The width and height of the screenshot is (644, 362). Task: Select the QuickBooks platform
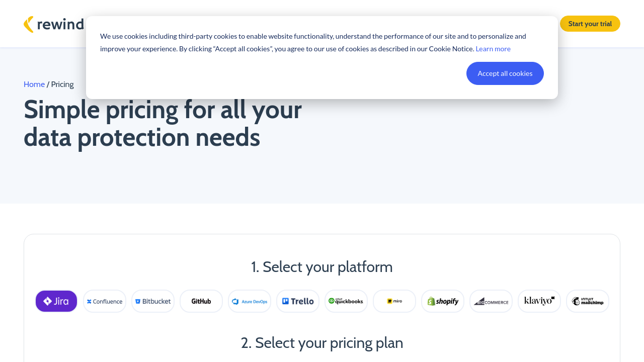346,301
